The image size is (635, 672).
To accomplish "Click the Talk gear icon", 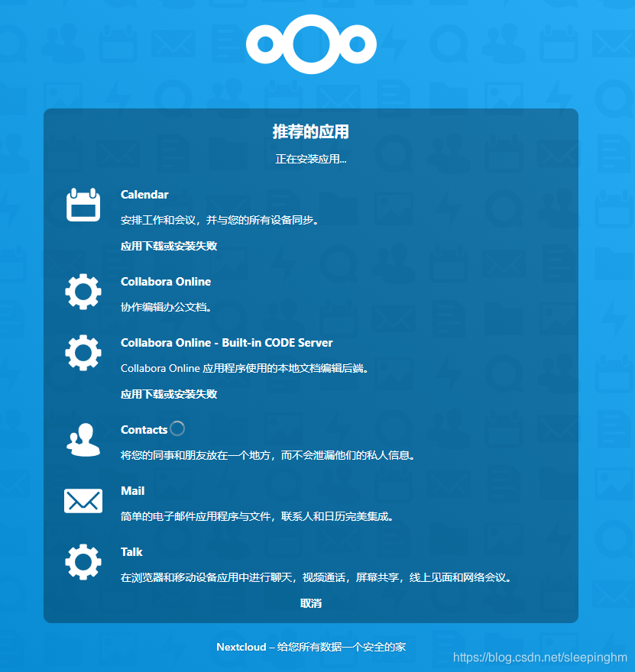I will click(83, 562).
